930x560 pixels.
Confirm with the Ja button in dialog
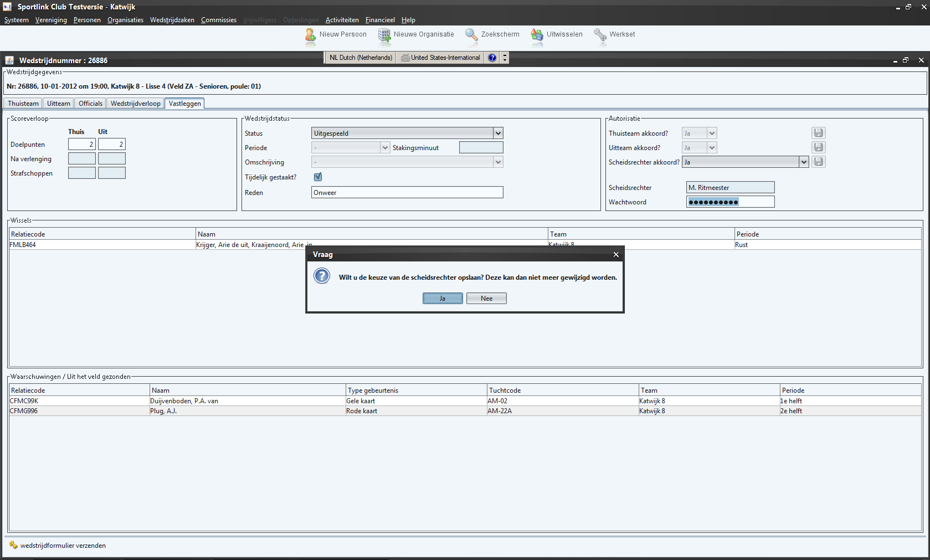(443, 299)
